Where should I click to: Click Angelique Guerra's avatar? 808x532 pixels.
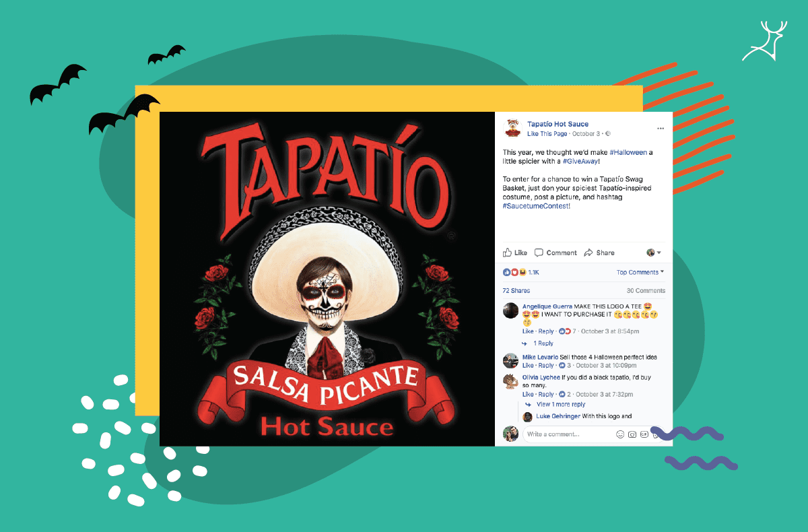(511, 310)
